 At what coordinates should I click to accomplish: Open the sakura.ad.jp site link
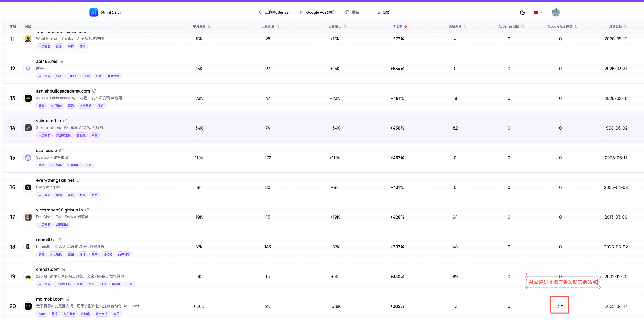(48, 121)
